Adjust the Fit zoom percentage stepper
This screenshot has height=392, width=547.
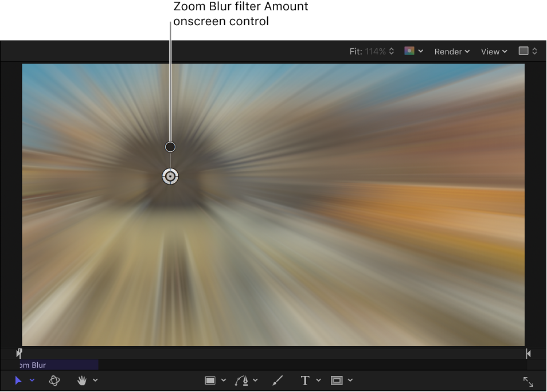[391, 51]
